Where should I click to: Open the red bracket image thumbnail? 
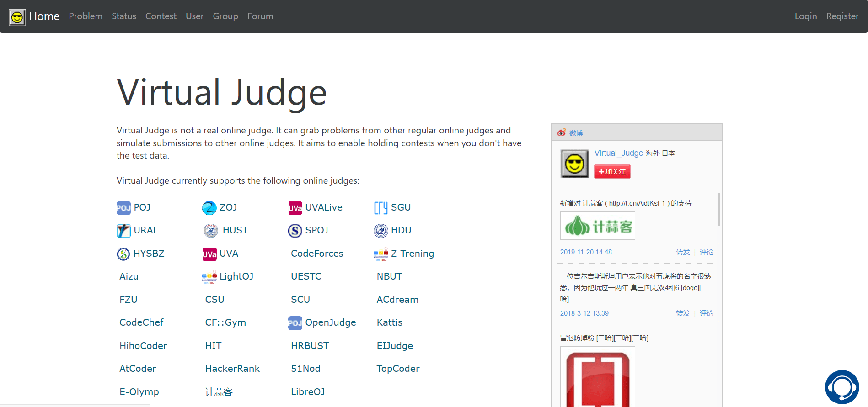pos(597,377)
